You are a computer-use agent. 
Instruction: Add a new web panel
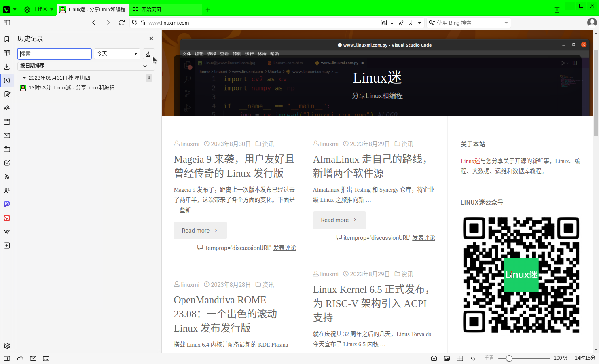click(x=7, y=245)
